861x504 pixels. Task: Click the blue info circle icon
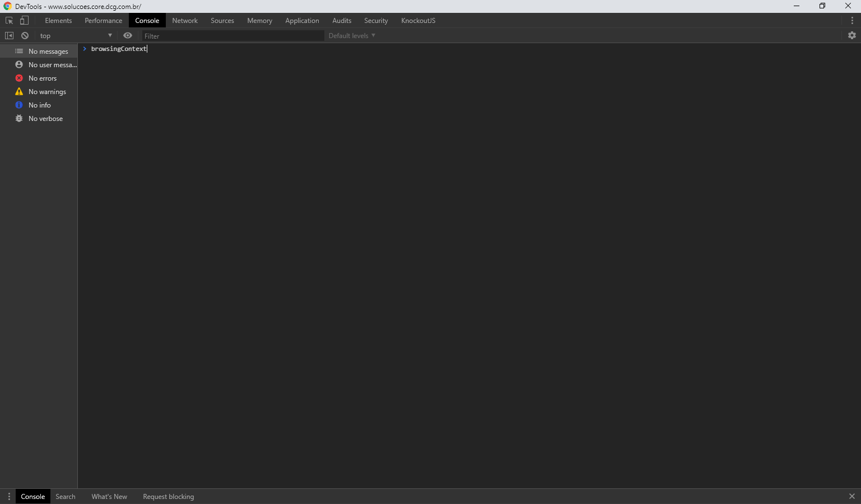click(x=19, y=105)
